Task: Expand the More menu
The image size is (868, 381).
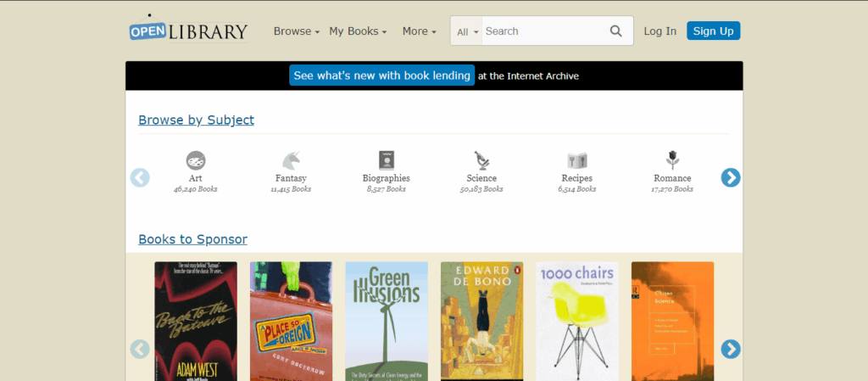Action: point(419,31)
